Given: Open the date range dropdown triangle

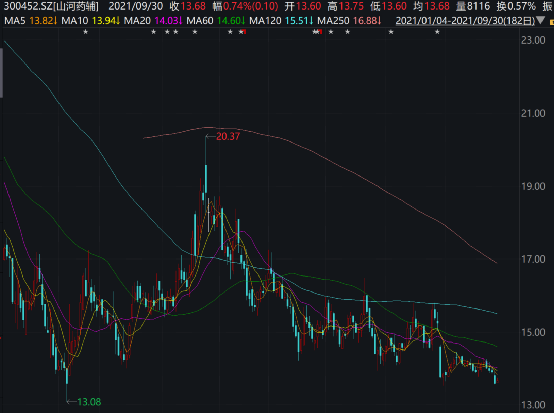Looking at the screenshot, I should click(x=541, y=20).
